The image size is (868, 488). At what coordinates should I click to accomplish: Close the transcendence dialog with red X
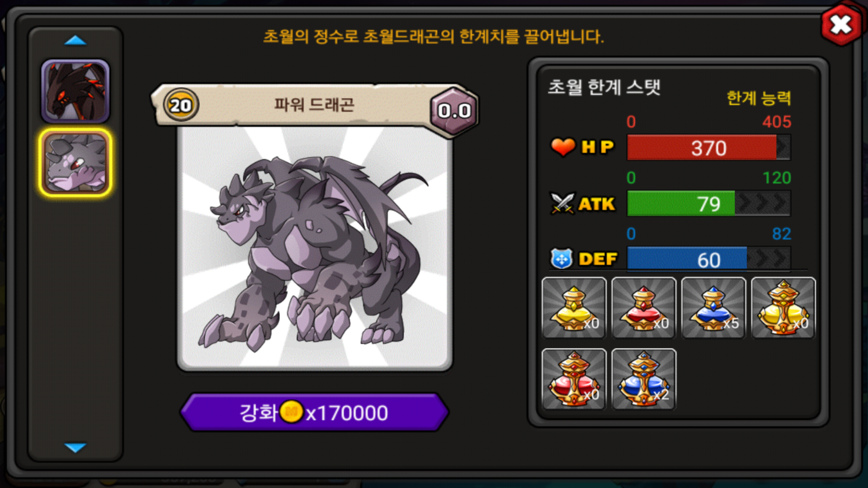pos(841,24)
